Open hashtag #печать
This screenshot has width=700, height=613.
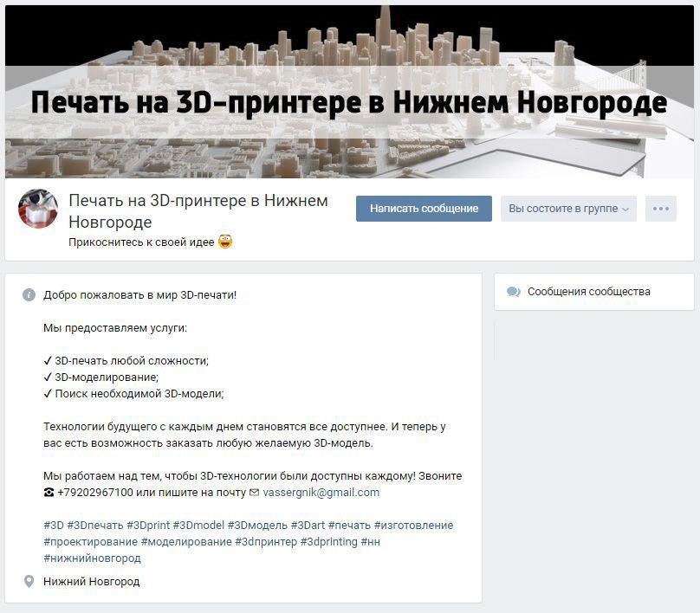point(349,525)
